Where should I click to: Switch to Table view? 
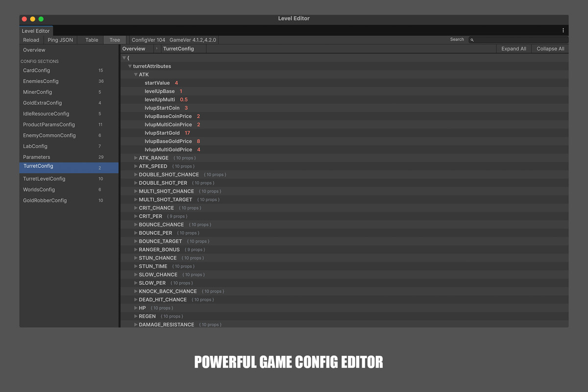pos(92,40)
